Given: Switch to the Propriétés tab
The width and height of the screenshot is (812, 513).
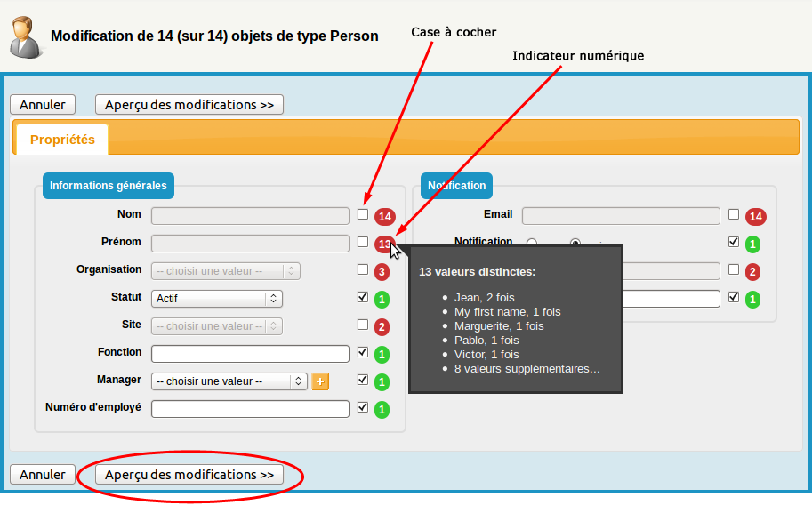Looking at the screenshot, I should (62, 140).
